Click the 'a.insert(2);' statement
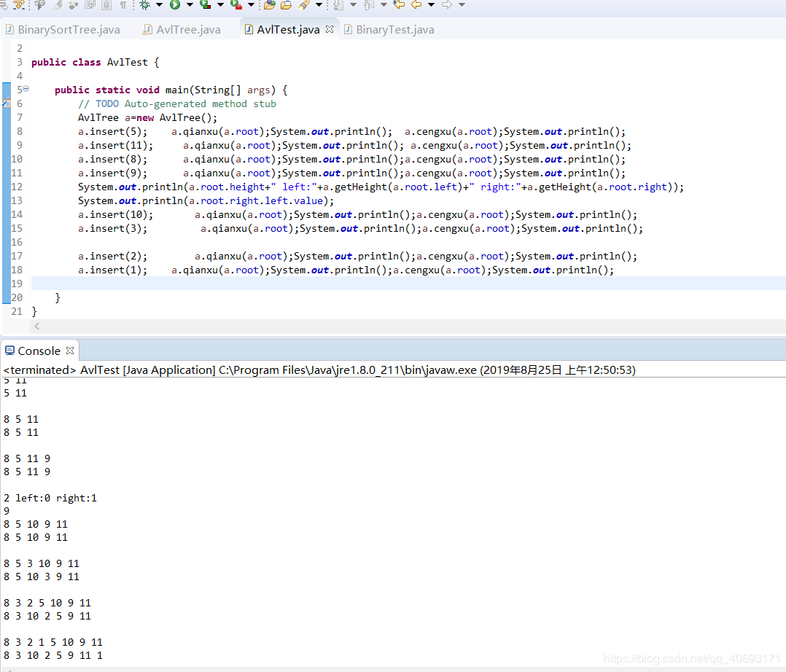The height and width of the screenshot is (672, 786). click(x=113, y=256)
